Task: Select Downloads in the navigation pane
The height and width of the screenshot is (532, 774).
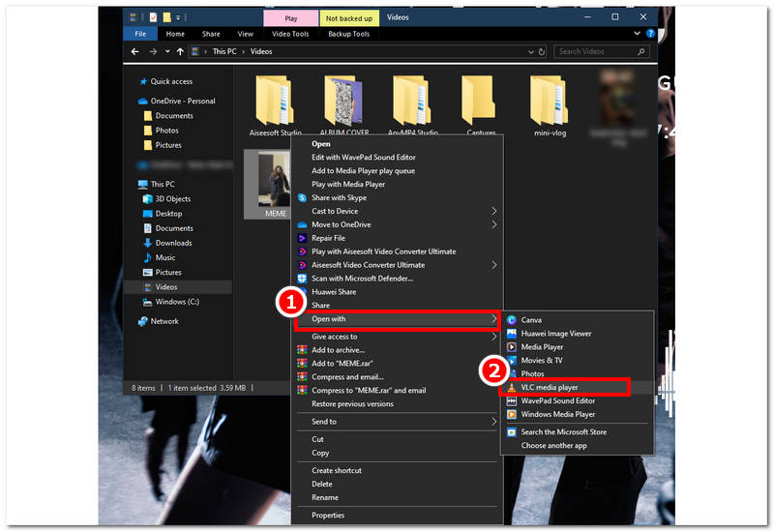Action: click(173, 243)
